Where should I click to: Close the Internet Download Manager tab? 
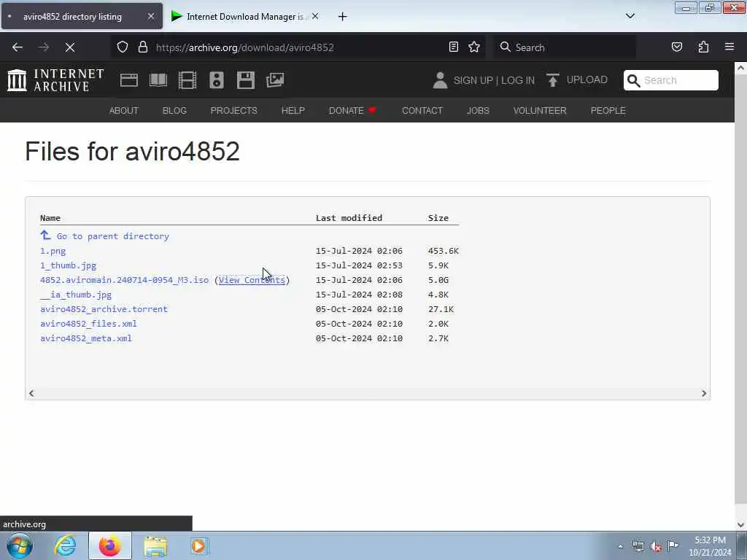(x=315, y=16)
